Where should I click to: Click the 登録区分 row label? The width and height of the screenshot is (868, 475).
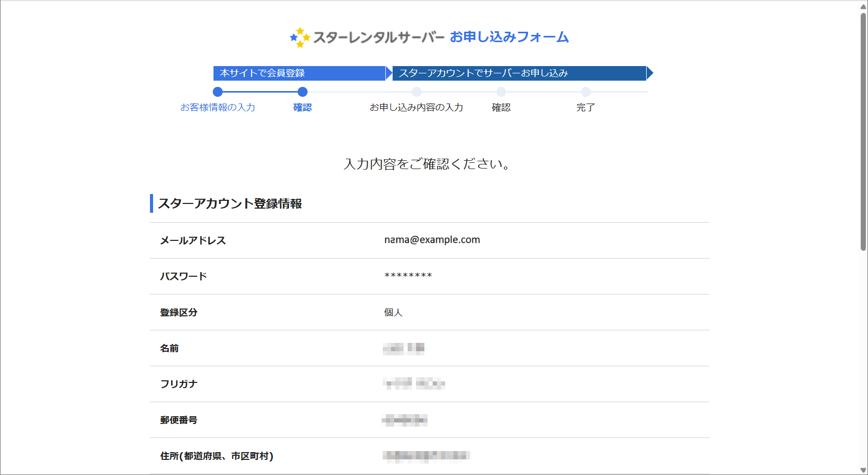[x=179, y=312]
